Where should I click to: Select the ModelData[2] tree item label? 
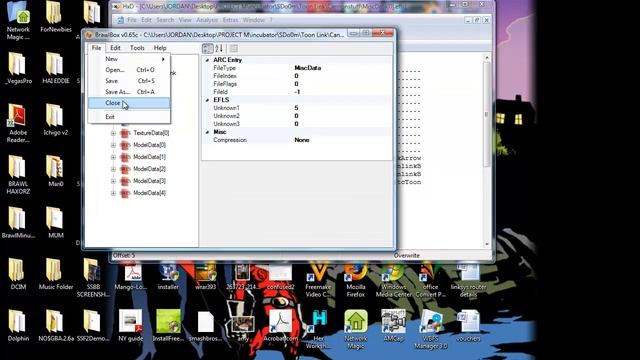coord(149,169)
